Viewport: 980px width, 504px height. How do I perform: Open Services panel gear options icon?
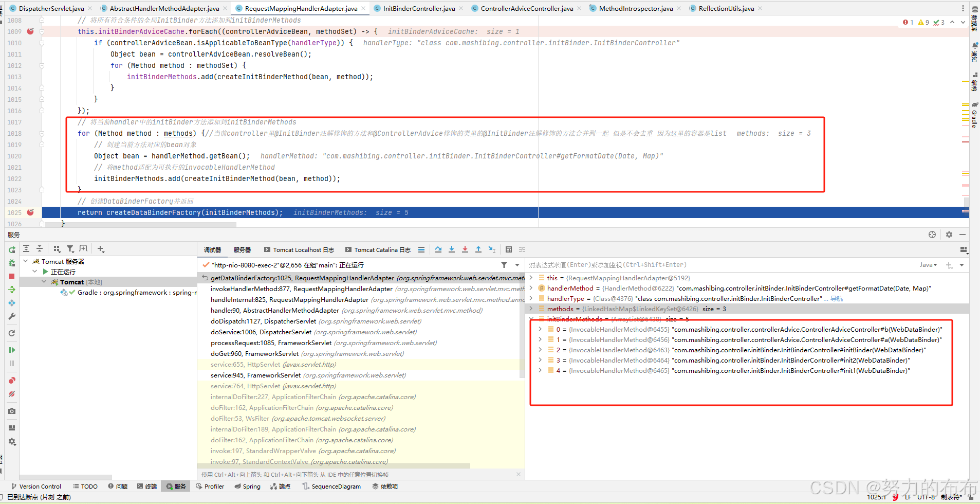[x=949, y=235]
